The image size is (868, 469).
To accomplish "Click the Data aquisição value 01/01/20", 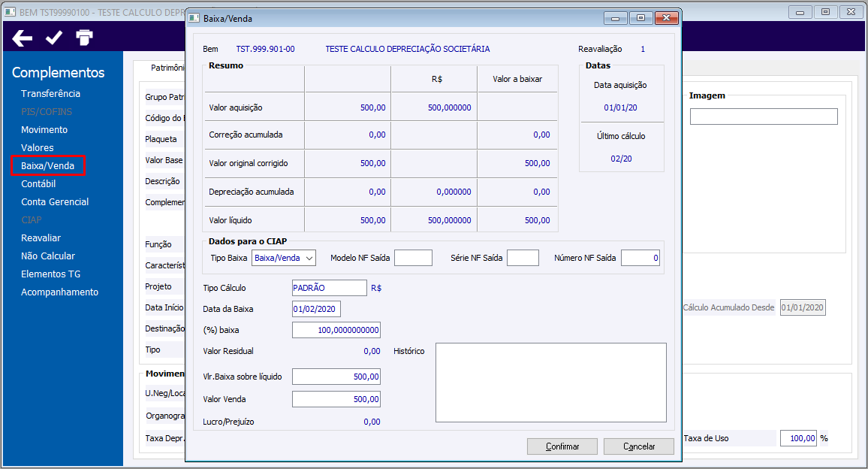I will click(620, 107).
